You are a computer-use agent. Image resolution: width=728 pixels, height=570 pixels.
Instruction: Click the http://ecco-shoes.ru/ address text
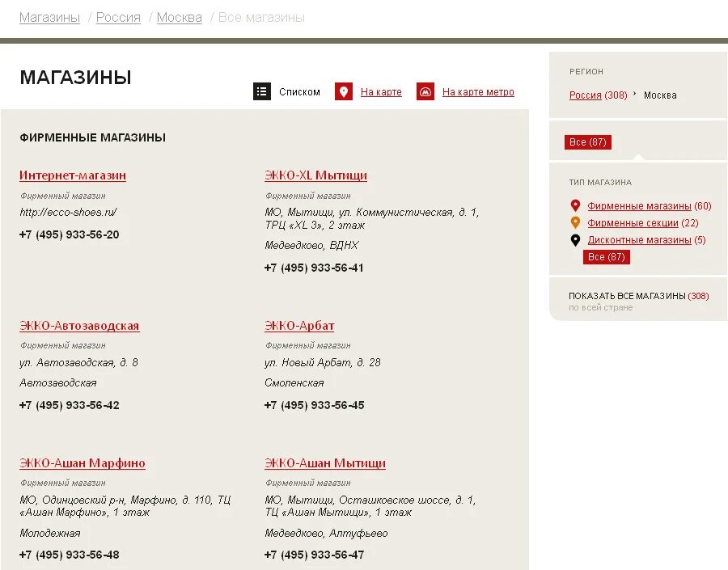point(68,212)
